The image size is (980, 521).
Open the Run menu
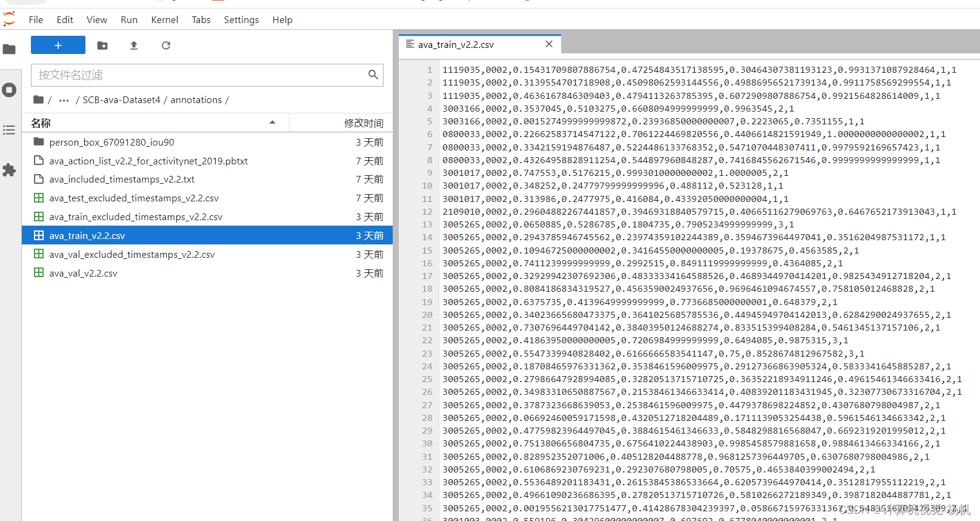(x=129, y=19)
